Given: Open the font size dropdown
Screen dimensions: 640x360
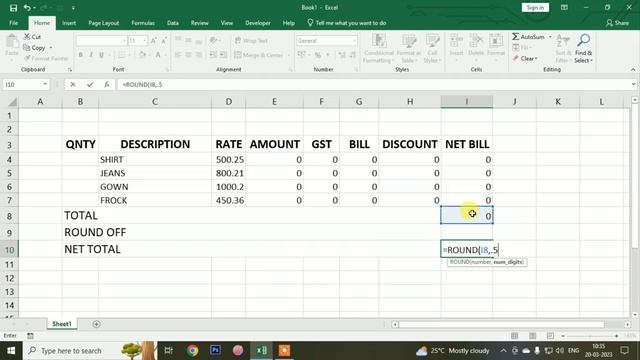Looking at the screenshot, I should (144, 41).
